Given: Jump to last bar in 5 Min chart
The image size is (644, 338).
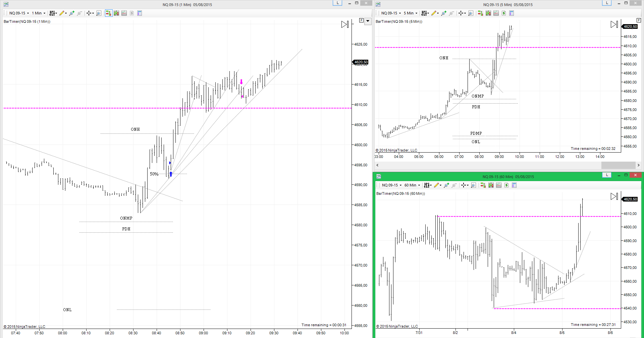Looking at the screenshot, I should coord(614,24).
